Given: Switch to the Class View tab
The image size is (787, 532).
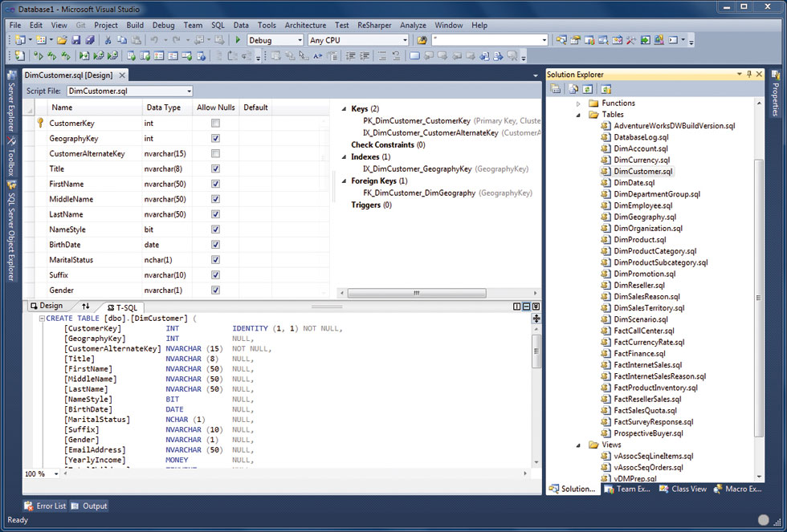Looking at the screenshot, I should (683, 489).
